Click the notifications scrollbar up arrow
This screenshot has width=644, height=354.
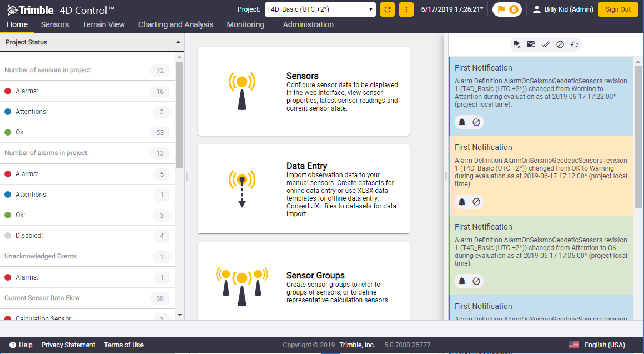638,62
